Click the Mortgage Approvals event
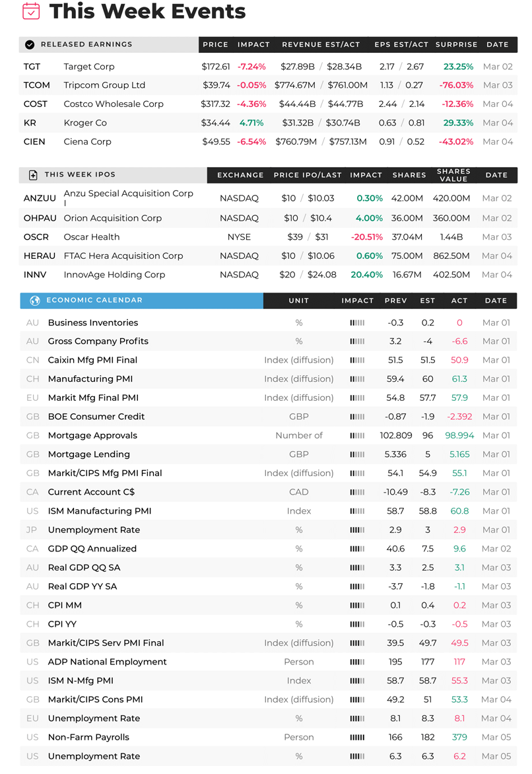 pyautogui.click(x=92, y=436)
